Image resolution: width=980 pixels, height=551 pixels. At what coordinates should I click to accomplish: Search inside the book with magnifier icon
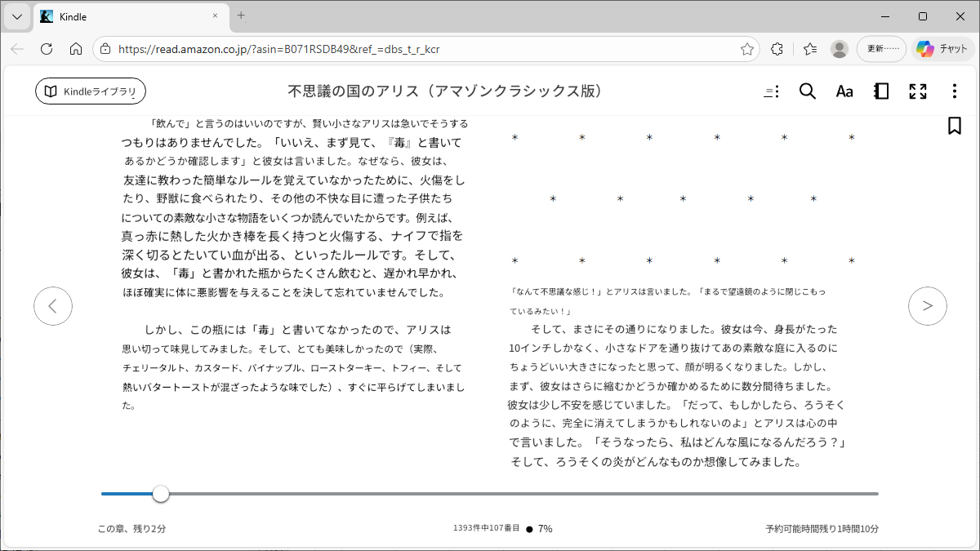[x=807, y=91]
